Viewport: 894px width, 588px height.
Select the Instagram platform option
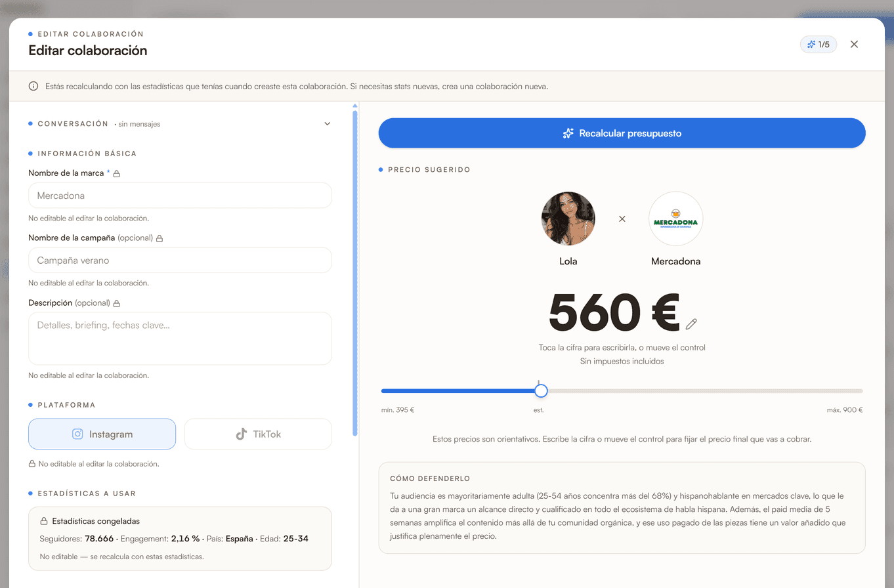[102, 434]
